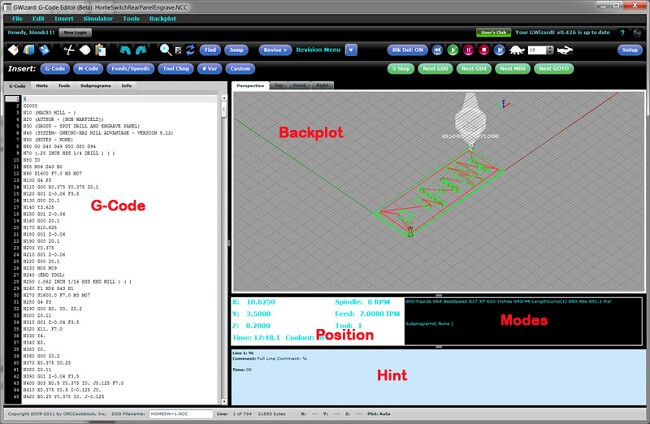Image resolution: width=650 pixels, height=424 pixels.
Task: Open the Simulator menu
Action: (x=98, y=19)
